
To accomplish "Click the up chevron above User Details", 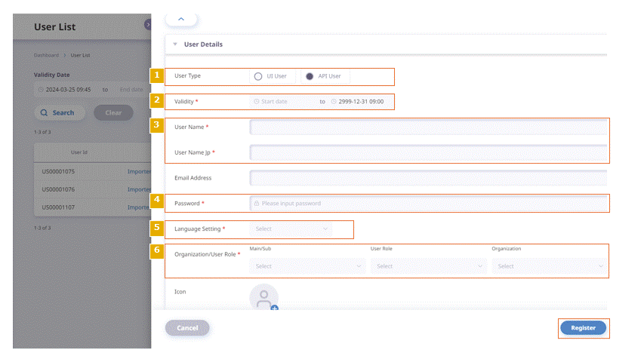I will point(181,19).
